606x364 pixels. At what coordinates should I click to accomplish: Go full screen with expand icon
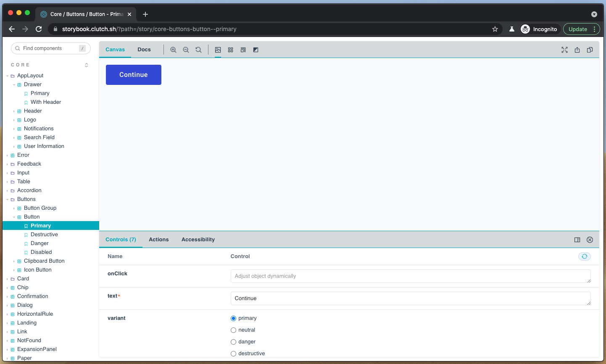pos(564,50)
